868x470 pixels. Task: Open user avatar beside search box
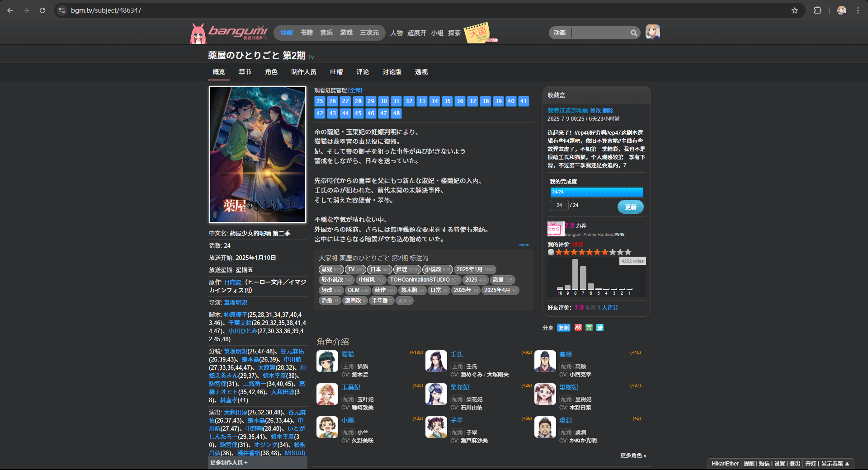652,32
